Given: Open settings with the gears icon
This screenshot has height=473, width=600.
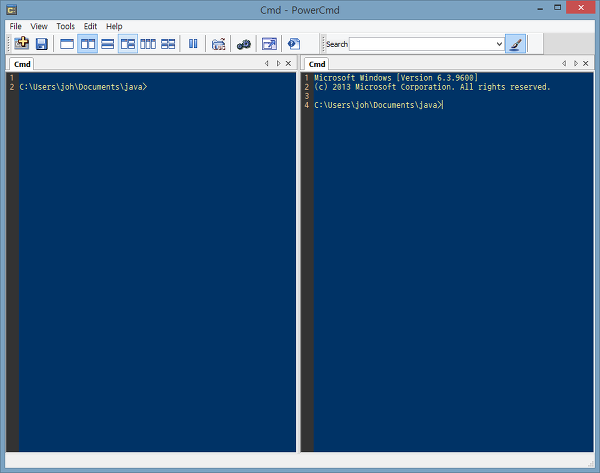Looking at the screenshot, I should click(x=243, y=44).
